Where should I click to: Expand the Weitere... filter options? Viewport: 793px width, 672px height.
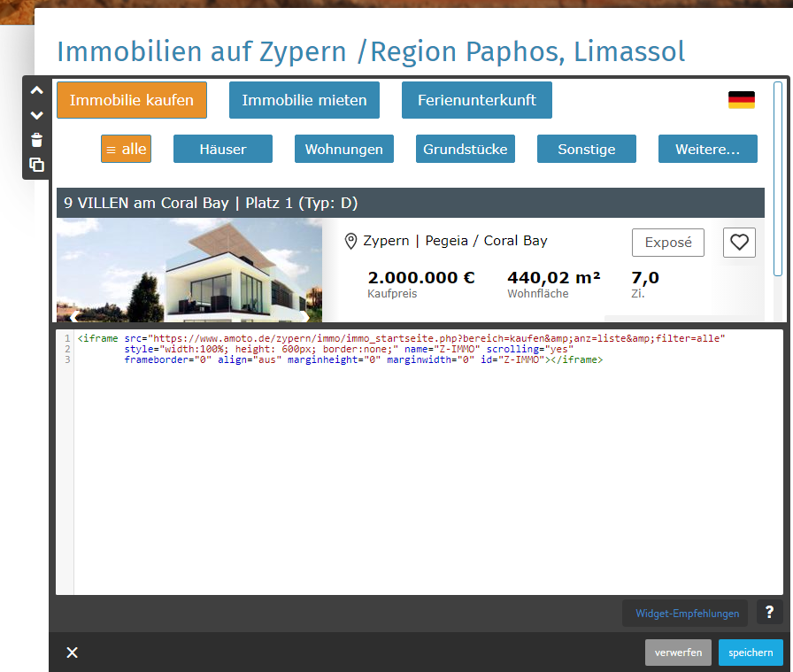click(x=707, y=149)
